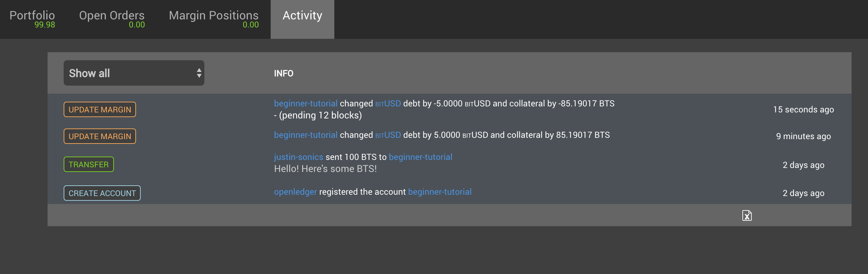Open beginner-tutorial link in the transfer row
This screenshot has height=274, width=868.
click(x=420, y=157)
